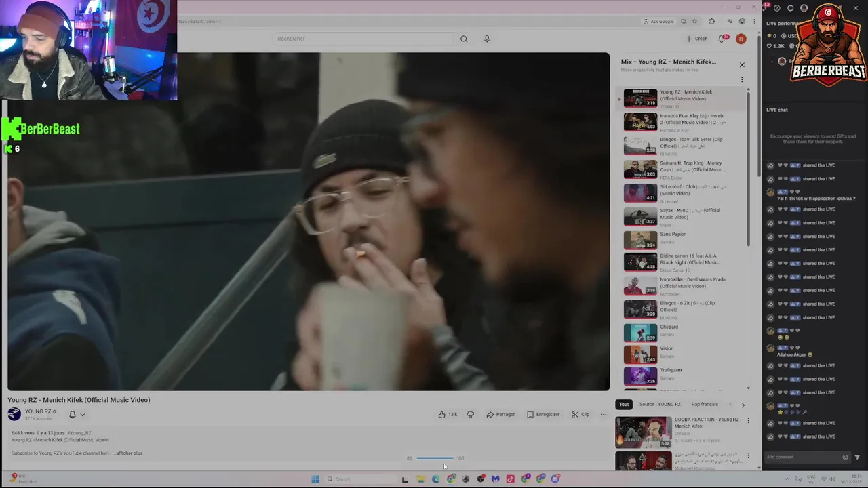Select the Source : YOUNG RZ chip

[x=660, y=405]
